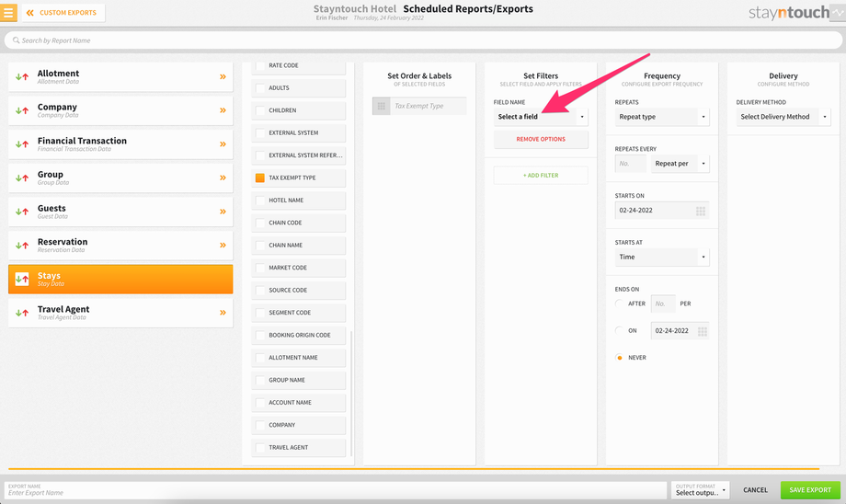The image size is (846, 504).
Task: Check the Market Code field
Action: (260, 268)
